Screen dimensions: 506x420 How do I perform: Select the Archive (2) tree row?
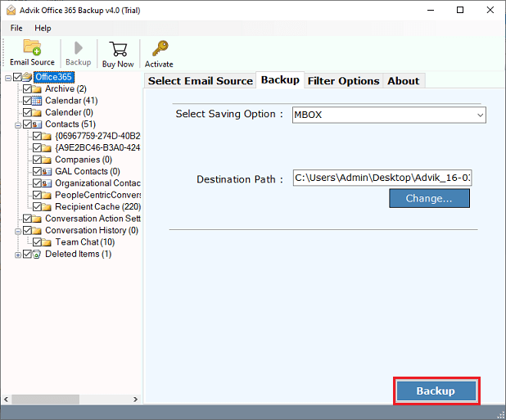pyautogui.click(x=66, y=88)
